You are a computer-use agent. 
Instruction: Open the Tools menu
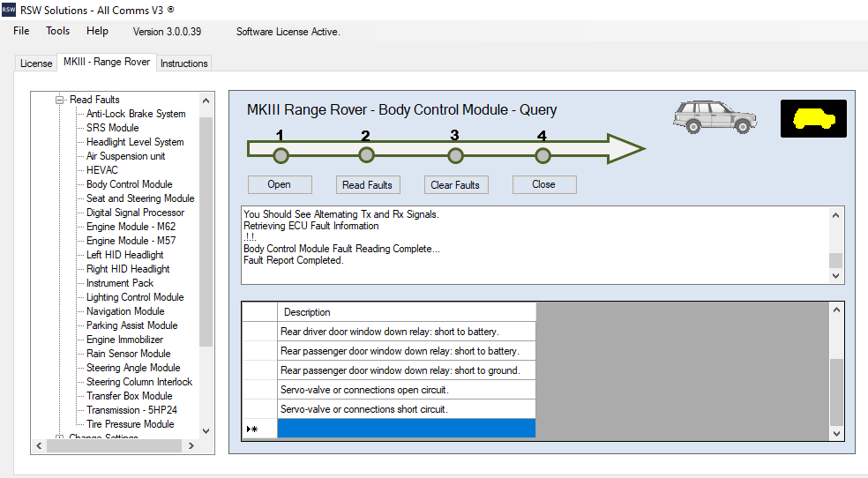(x=57, y=31)
